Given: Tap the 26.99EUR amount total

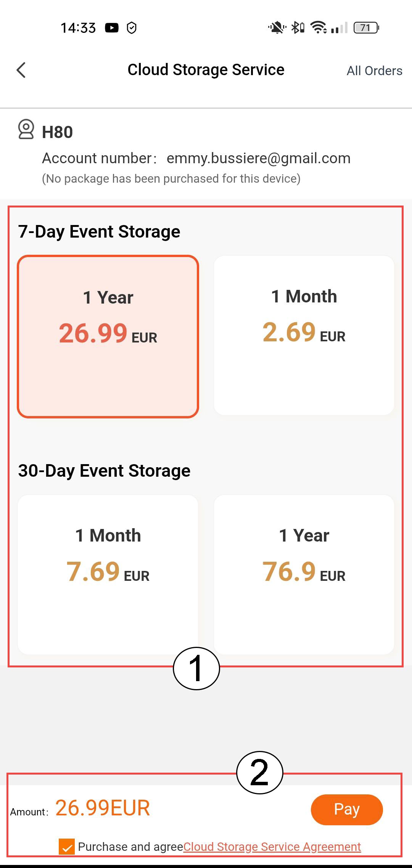Looking at the screenshot, I should (x=103, y=808).
